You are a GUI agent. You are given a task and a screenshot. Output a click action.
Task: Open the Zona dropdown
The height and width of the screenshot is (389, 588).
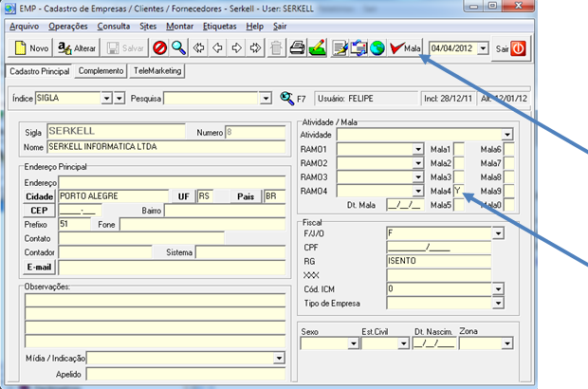coord(507,343)
